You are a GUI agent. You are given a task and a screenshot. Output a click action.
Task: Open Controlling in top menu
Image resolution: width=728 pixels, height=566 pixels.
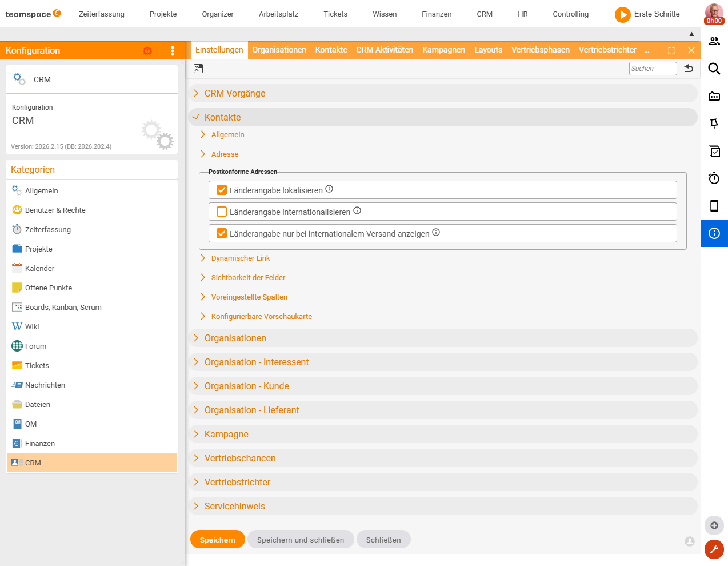click(571, 14)
